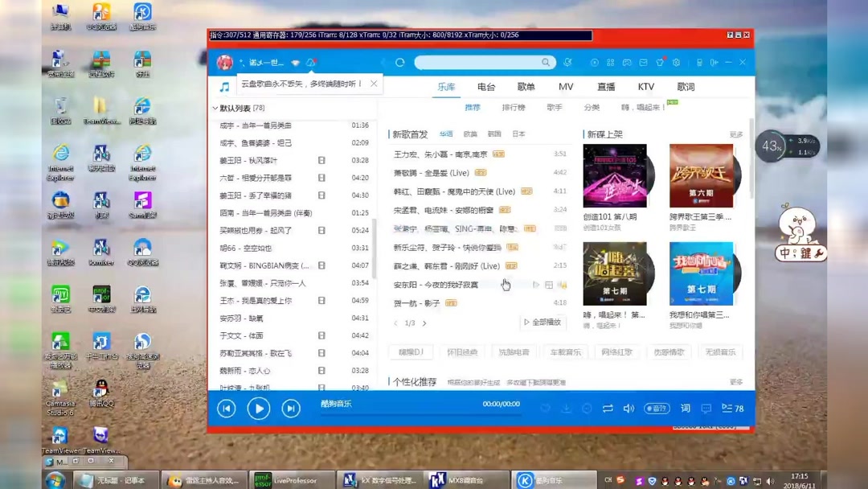868x489 pixels.
Task: Open the 排行榜 sub-tab
Action: (x=514, y=106)
